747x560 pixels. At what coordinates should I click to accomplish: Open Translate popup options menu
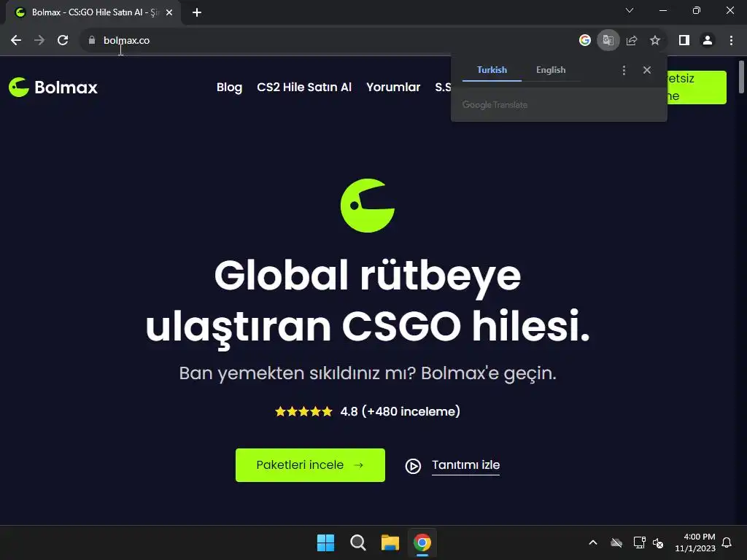624,71
